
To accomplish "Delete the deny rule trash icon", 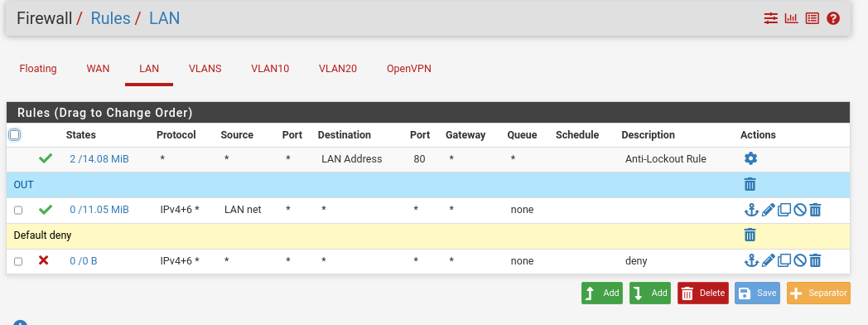I will [x=815, y=260].
